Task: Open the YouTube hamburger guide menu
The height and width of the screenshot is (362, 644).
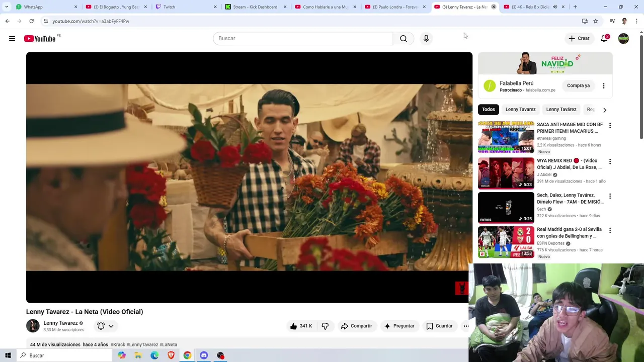Action: (x=12, y=39)
